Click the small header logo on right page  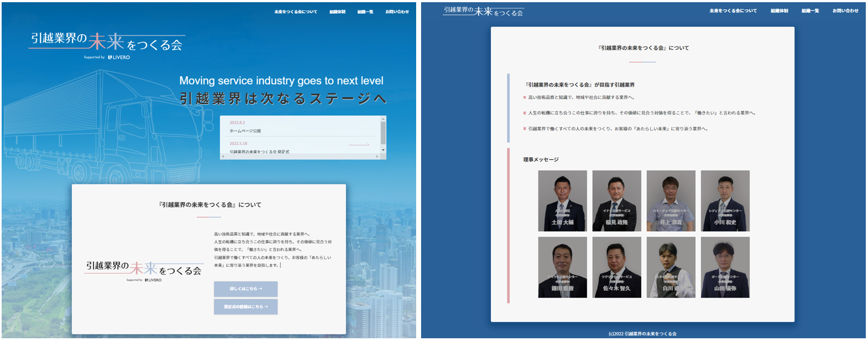tap(483, 11)
